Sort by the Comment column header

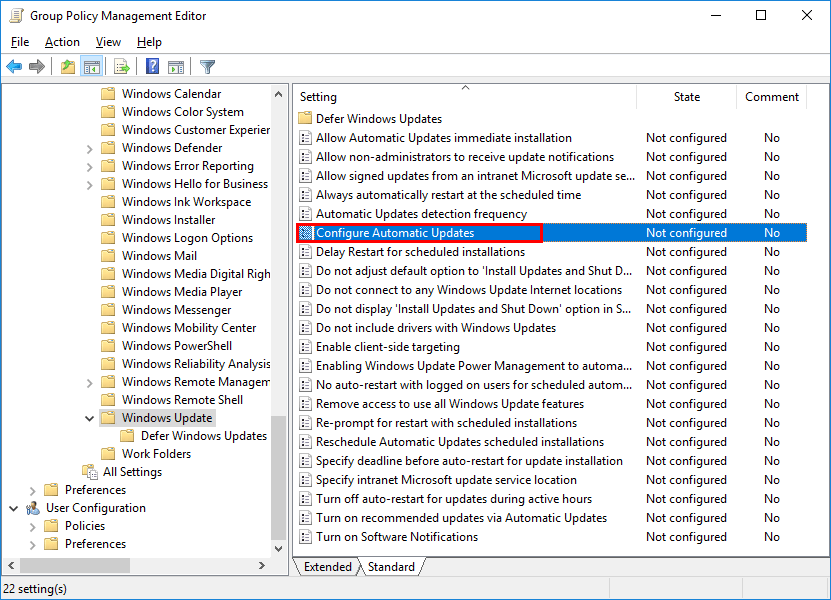click(x=772, y=97)
